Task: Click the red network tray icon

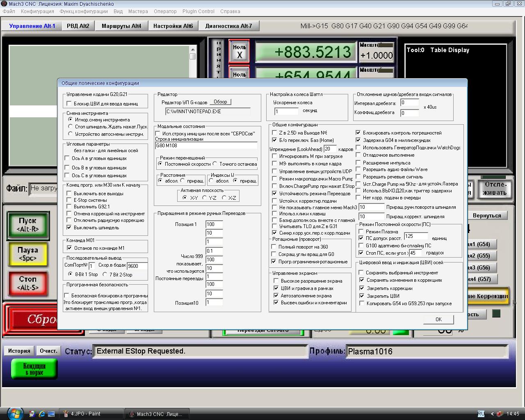Action: coord(500,414)
